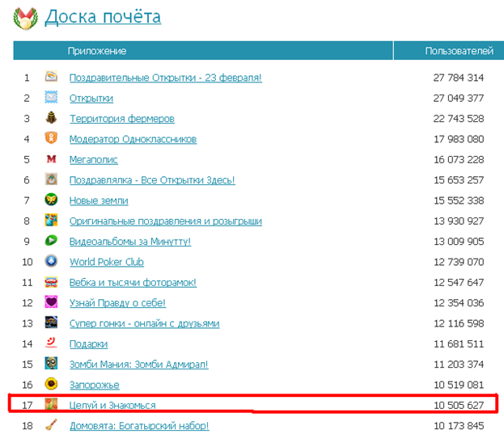
Task: Select the user count 16 073 228
Action: 459,160
